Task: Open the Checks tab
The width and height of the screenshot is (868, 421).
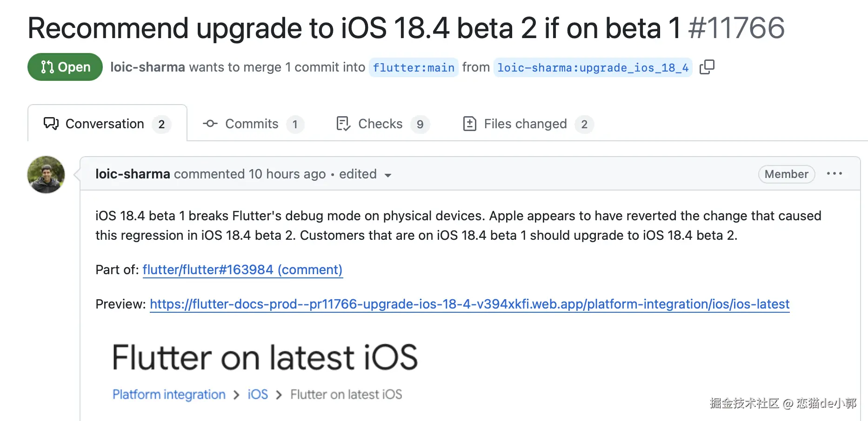Action: [380, 124]
